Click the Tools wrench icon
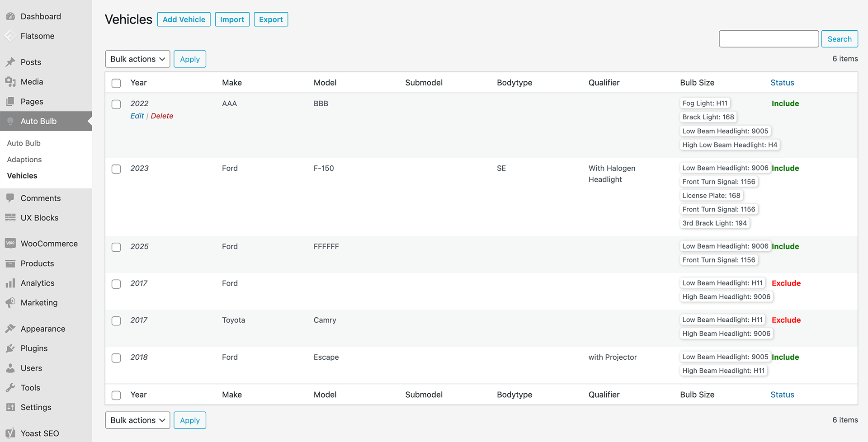 10,388
